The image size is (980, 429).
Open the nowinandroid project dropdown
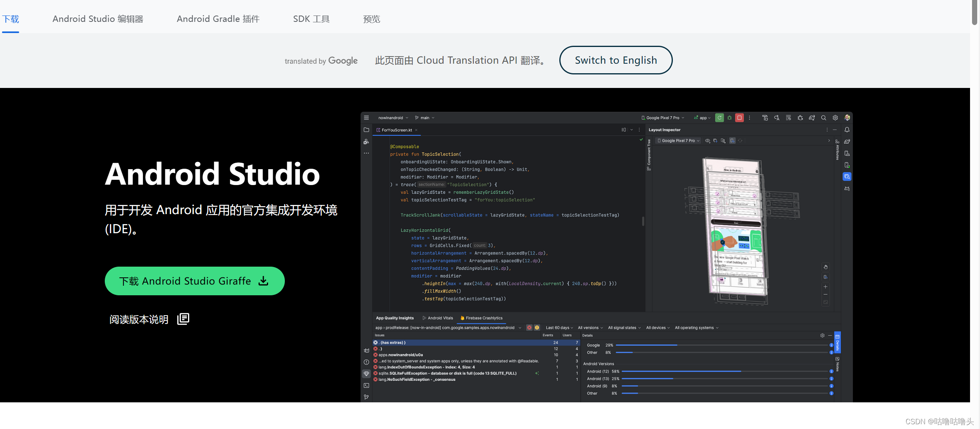point(393,118)
